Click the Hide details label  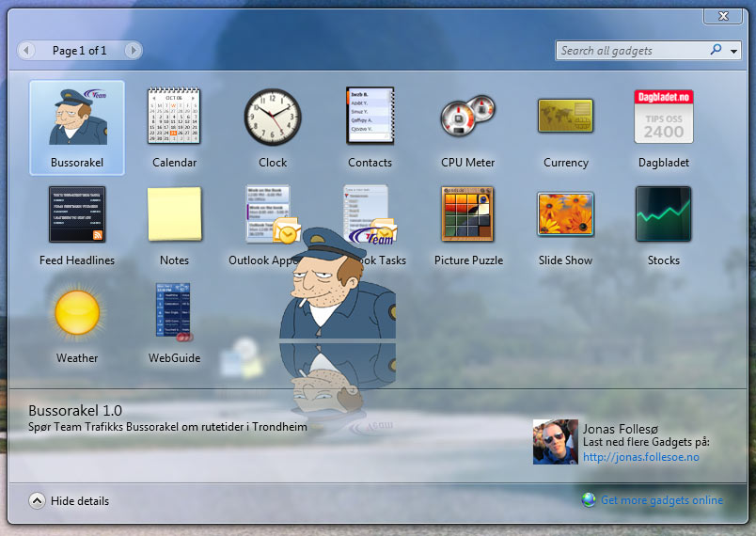(80, 501)
